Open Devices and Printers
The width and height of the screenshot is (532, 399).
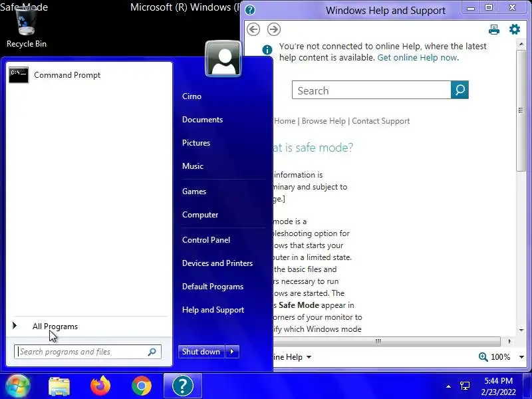pyautogui.click(x=217, y=263)
